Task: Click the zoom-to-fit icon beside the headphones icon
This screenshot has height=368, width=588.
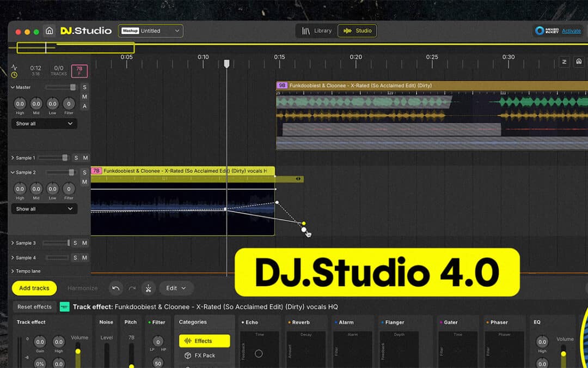Action: 563,62
